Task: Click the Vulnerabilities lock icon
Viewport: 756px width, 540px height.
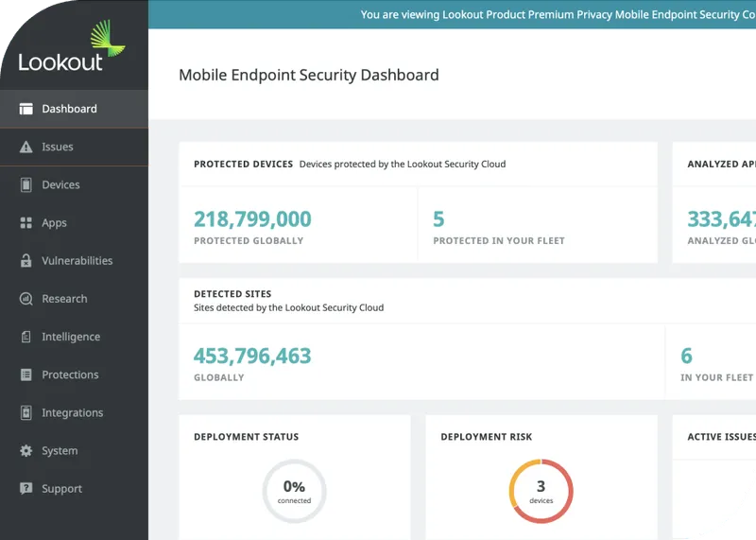Action: tap(26, 261)
